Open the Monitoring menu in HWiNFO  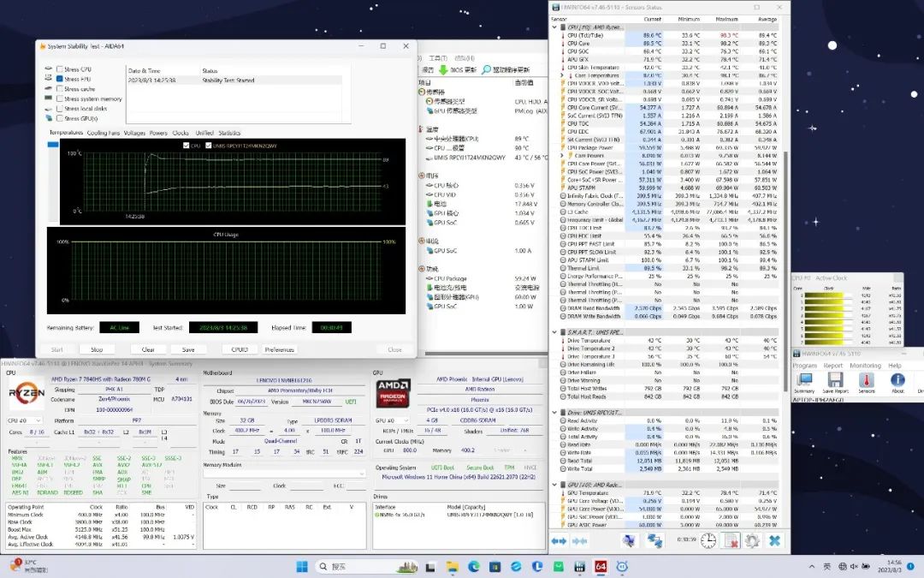pyautogui.click(x=865, y=366)
